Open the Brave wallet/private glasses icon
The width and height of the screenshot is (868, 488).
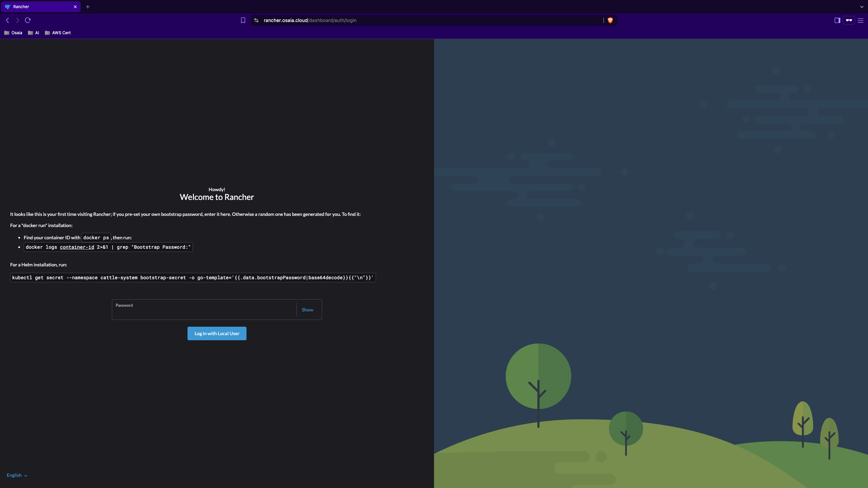point(849,20)
